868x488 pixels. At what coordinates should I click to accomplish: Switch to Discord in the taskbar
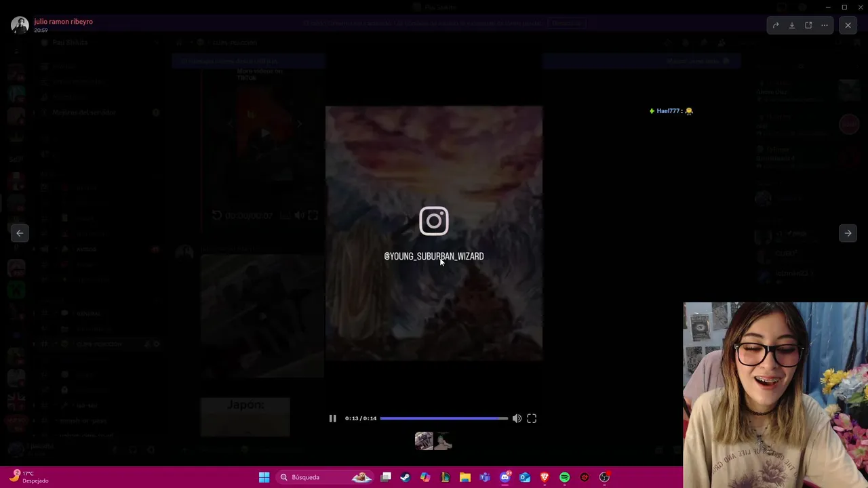[505, 477]
